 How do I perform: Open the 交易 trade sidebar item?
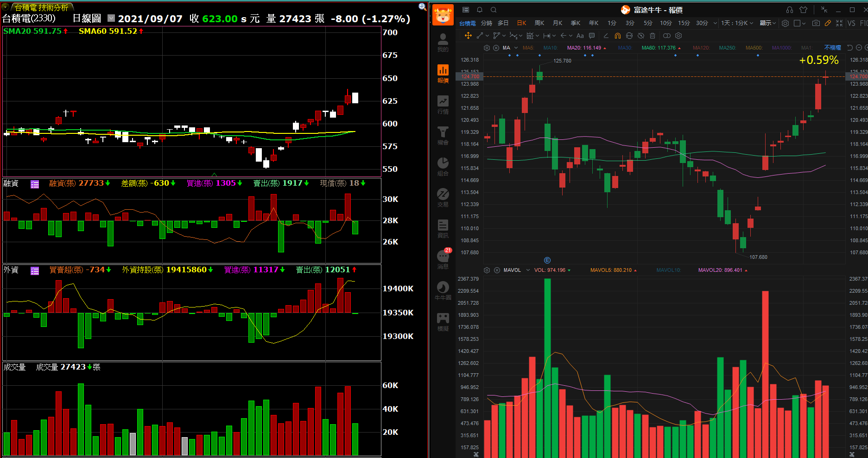(x=443, y=198)
